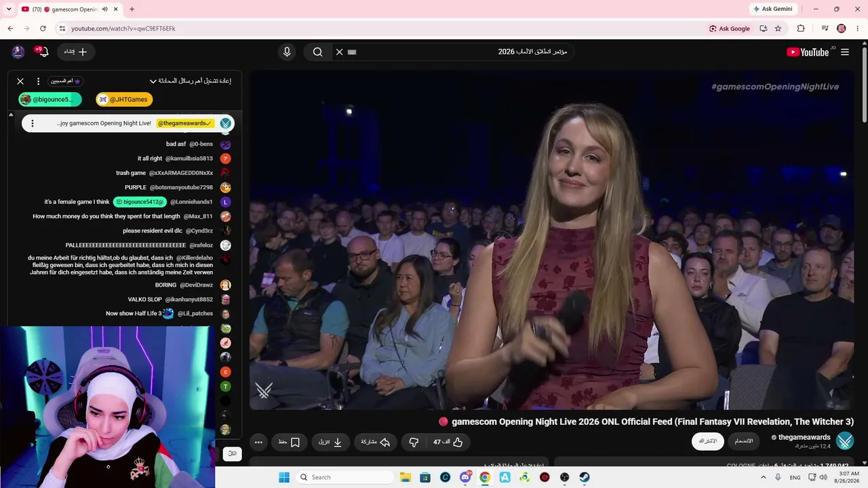Screen dimensions: 868x488
Task: Open the tab search dropdown arrow
Action: [x=9, y=9]
